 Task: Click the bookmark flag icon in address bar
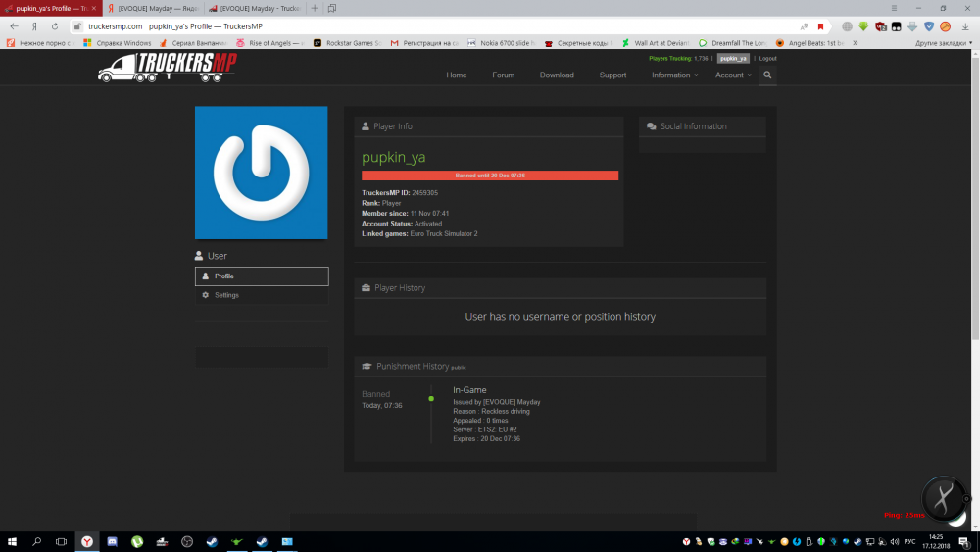click(x=820, y=26)
